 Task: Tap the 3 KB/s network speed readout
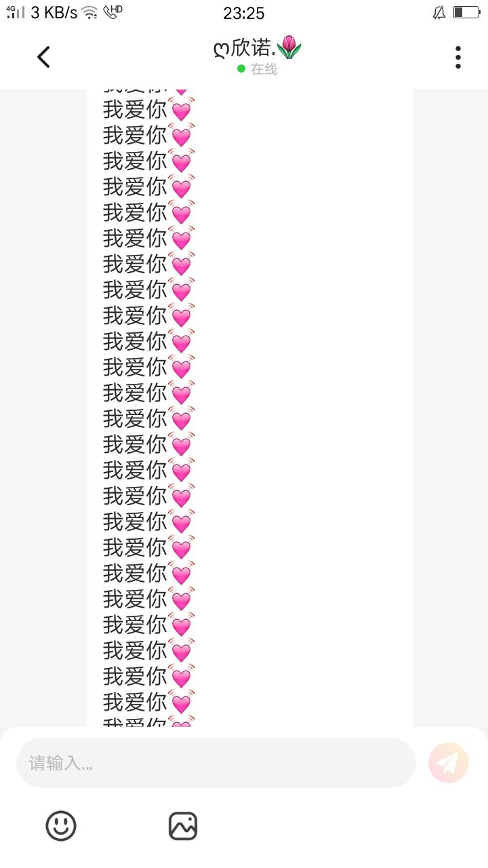click(x=54, y=12)
